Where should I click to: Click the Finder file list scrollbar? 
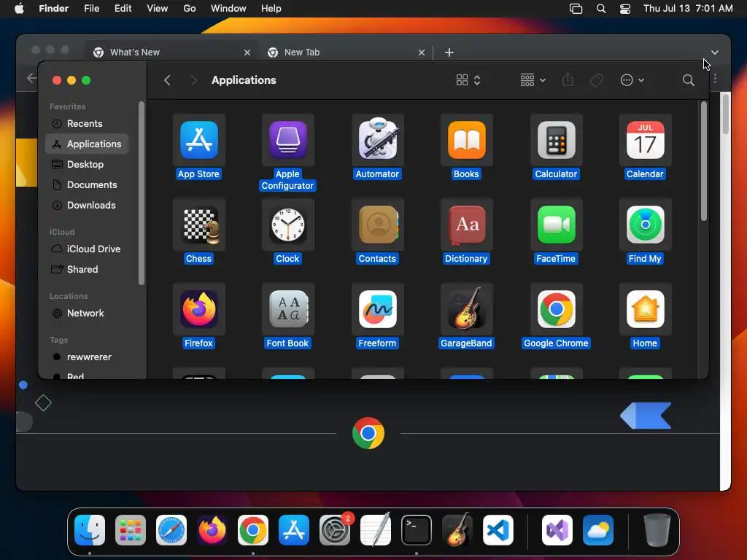point(704,161)
